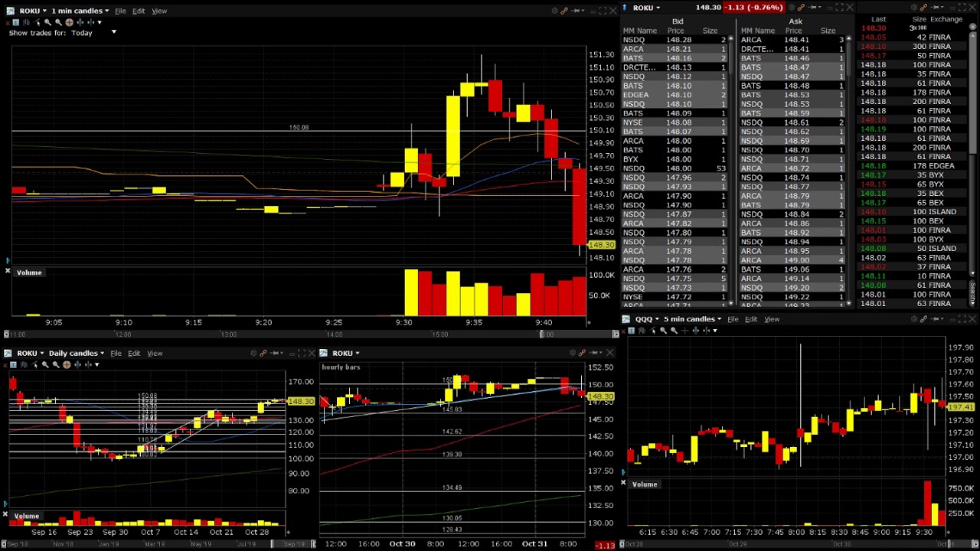Image resolution: width=980 pixels, height=551 pixels.
Task: Click link chain icon of Time & Sales panel
Action: [x=924, y=8]
